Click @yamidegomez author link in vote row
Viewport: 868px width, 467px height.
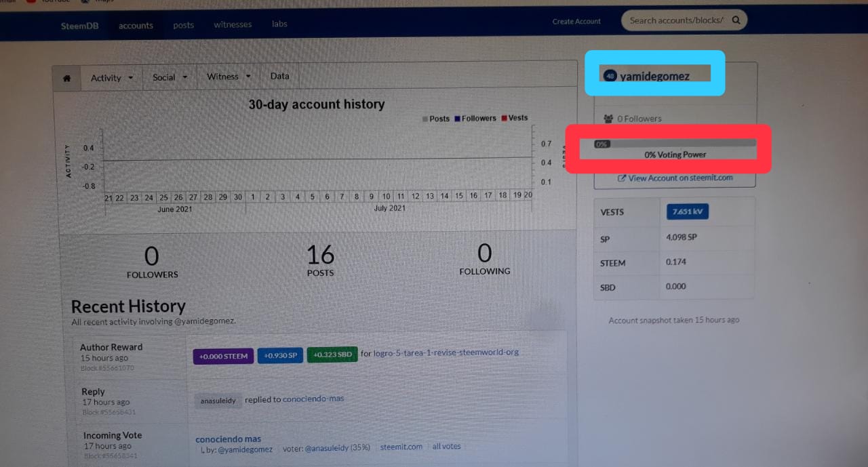[x=245, y=449]
